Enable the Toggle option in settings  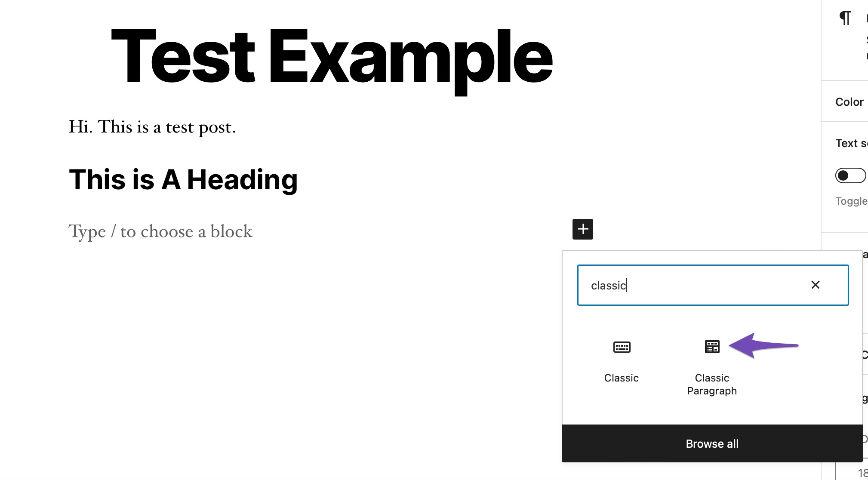[850, 175]
